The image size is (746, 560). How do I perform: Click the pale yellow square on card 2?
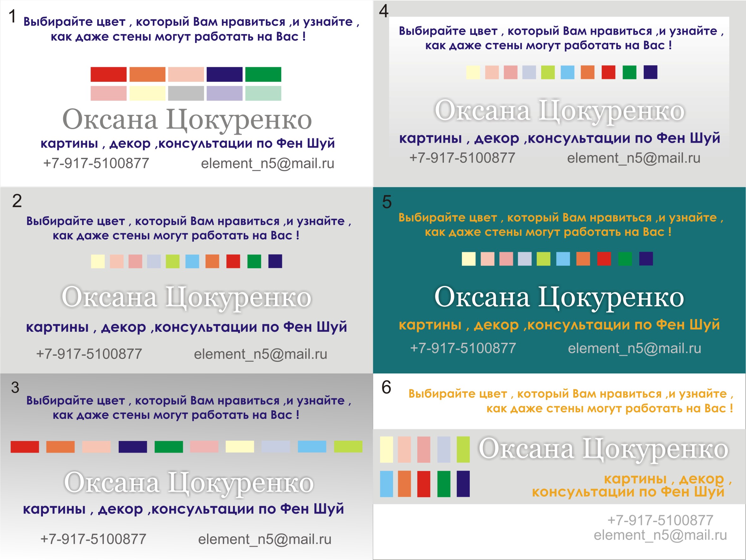(98, 261)
